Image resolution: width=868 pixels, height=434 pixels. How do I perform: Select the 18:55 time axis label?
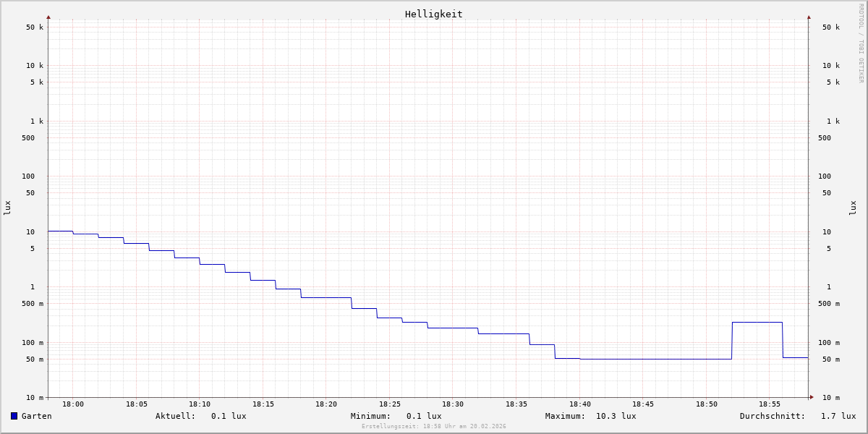tap(770, 404)
